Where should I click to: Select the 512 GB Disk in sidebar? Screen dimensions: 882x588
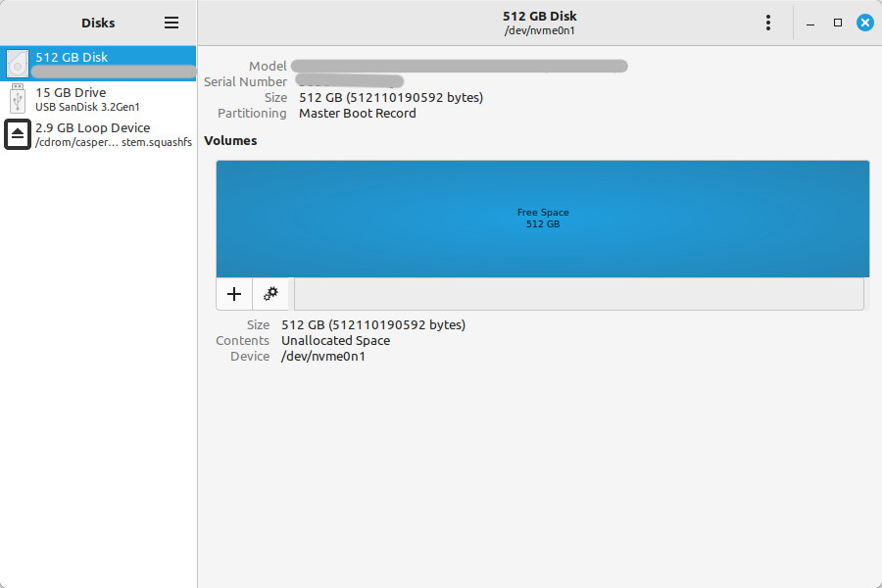point(98,64)
